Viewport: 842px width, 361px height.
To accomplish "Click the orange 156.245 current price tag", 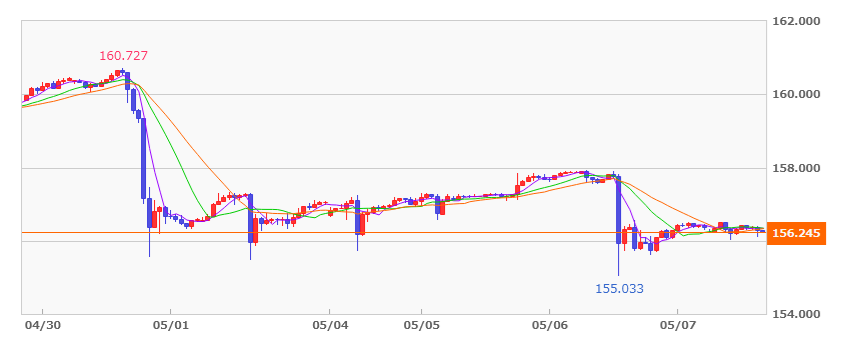I will pyautogui.click(x=795, y=233).
